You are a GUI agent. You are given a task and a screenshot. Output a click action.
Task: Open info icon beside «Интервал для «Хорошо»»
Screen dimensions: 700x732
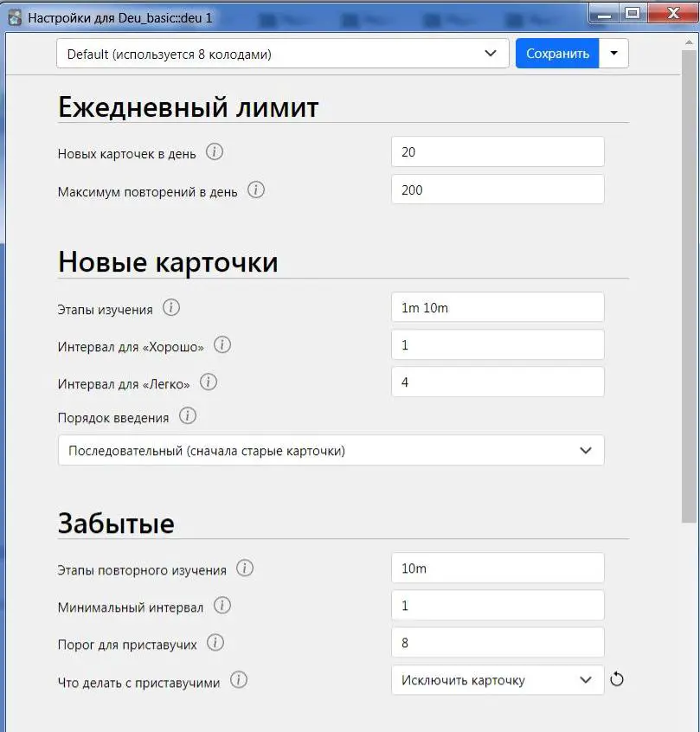coord(222,345)
